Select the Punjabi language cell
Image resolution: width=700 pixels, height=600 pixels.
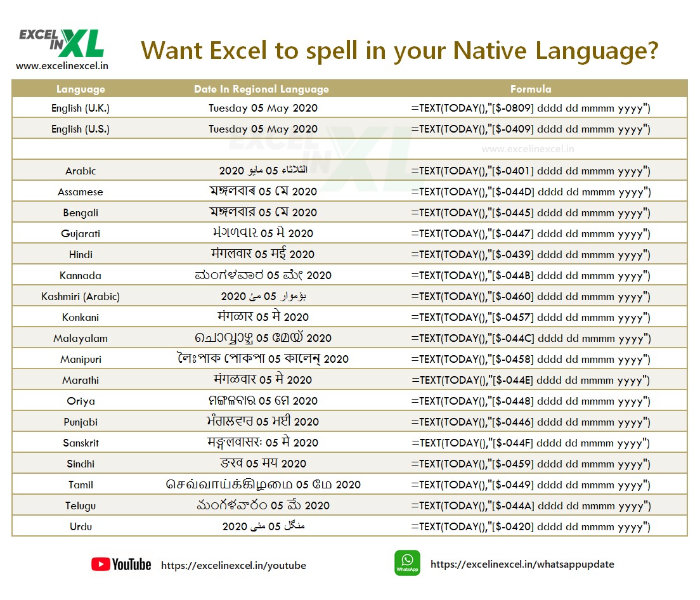click(x=81, y=422)
